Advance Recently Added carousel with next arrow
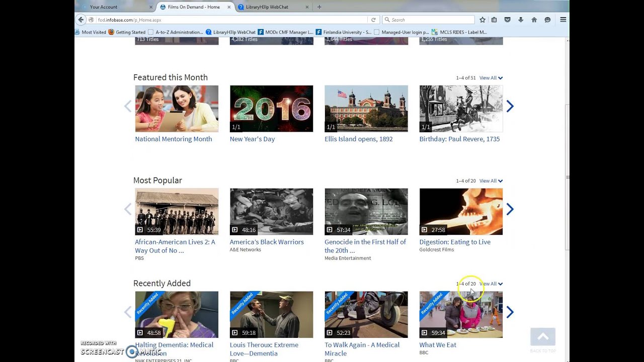Screen dimensions: 644x362 click(510, 312)
